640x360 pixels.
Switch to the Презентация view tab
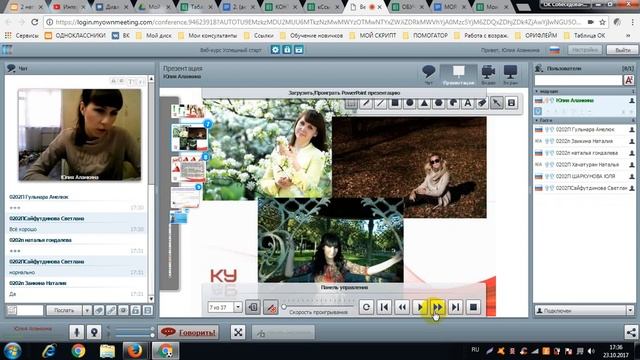click(x=458, y=75)
